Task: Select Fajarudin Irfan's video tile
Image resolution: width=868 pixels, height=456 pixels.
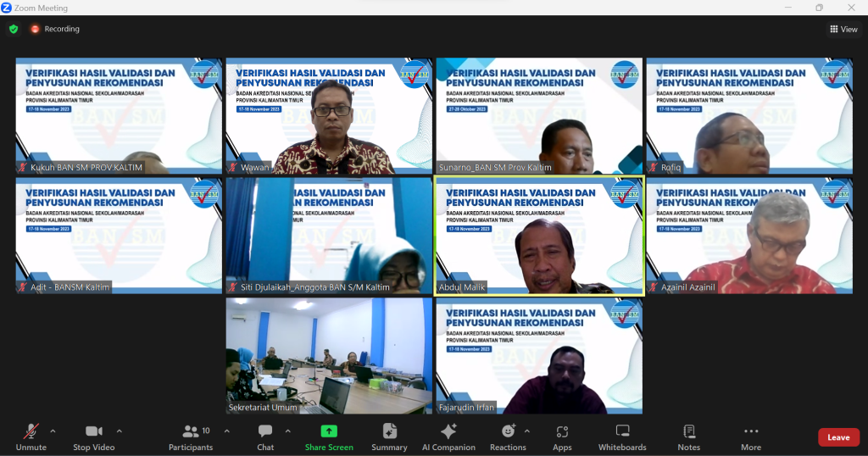Action: tap(539, 356)
